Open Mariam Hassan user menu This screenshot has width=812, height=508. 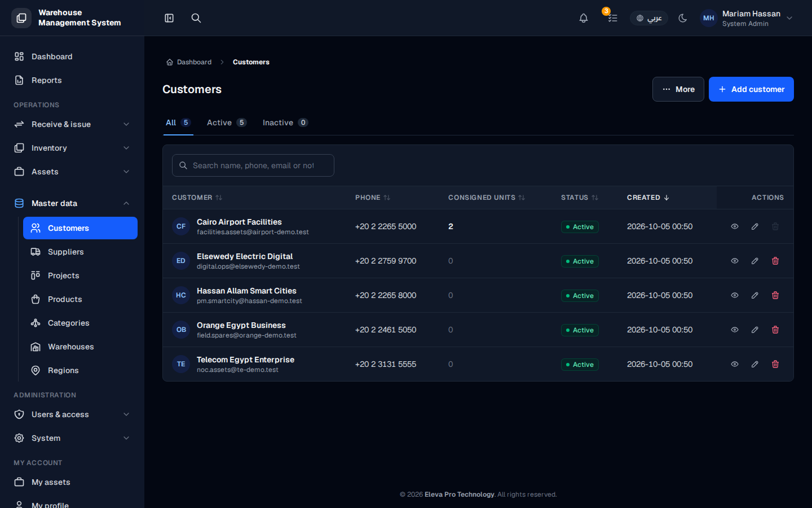click(747, 18)
